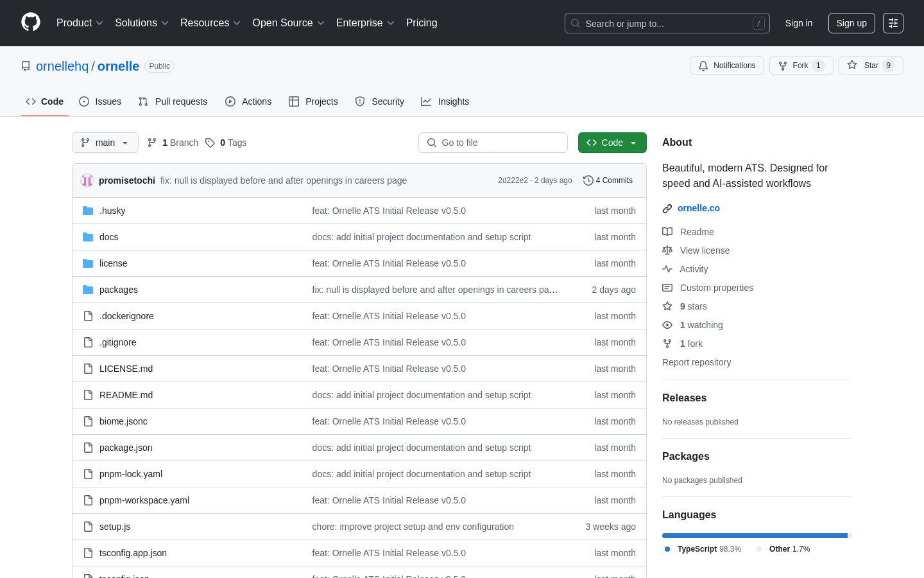Image resolution: width=924 pixels, height=578 pixels.
Task: Click the tag icon next to 0 Tags
Action: point(210,143)
